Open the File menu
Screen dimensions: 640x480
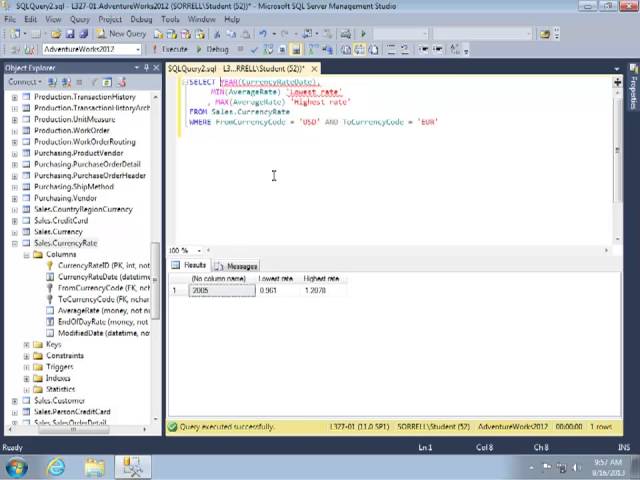pyautogui.click(x=10, y=20)
